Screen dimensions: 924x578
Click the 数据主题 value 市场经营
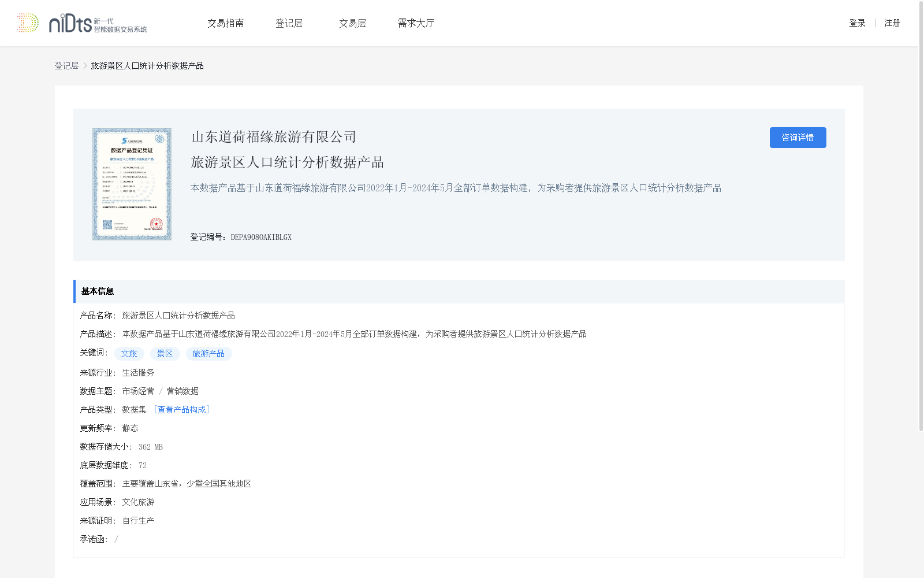pos(139,391)
